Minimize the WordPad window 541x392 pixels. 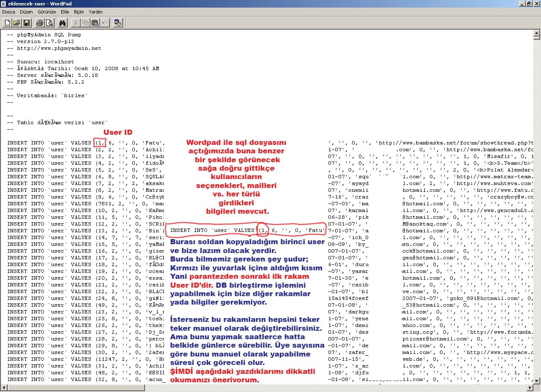[522, 4]
